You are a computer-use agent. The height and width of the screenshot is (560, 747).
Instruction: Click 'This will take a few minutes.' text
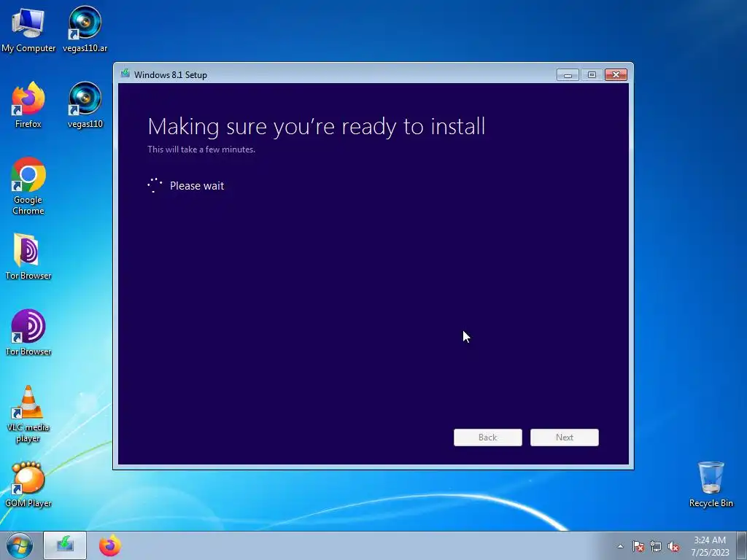coord(201,149)
